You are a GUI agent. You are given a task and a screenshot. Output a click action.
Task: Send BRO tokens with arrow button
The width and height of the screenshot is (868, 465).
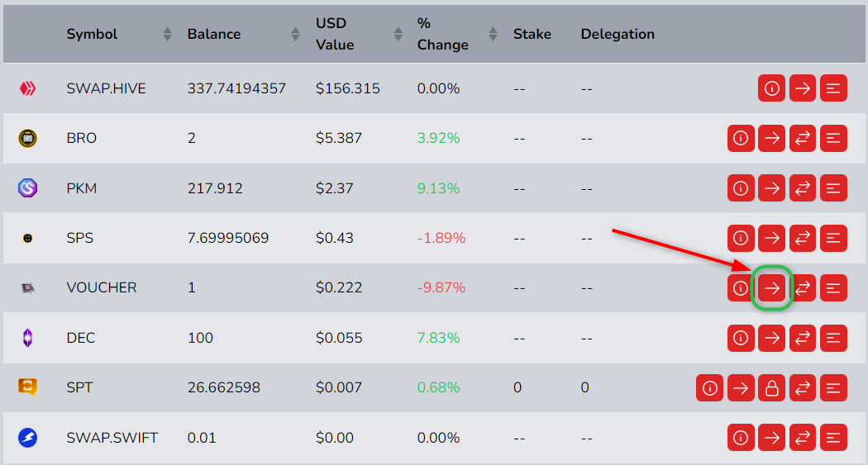(771, 138)
